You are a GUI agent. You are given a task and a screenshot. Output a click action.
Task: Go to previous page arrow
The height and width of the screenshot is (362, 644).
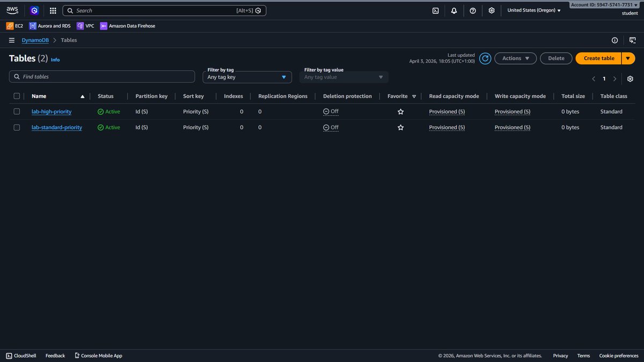tap(594, 79)
